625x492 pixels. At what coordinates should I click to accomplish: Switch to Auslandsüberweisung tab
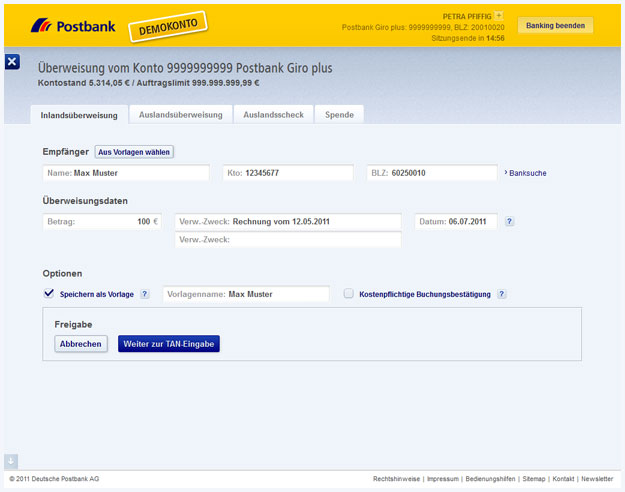tap(182, 115)
